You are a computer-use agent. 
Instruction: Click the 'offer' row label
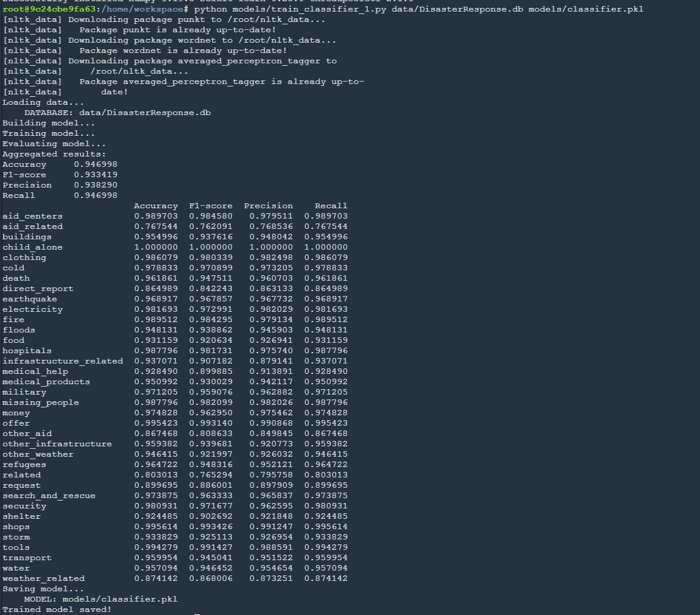(x=16, y=423)
